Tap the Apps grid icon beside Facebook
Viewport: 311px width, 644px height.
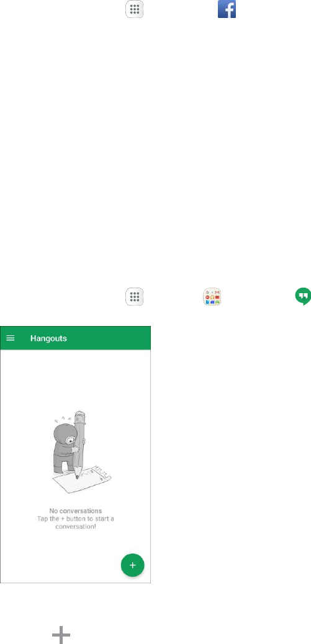coord(135,9)
